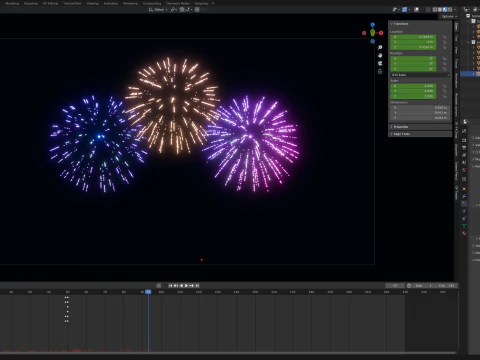This screenshot has height=360, width=480.
Task: Click the Rotation Y value field
Action: click(x=413, y=63)
